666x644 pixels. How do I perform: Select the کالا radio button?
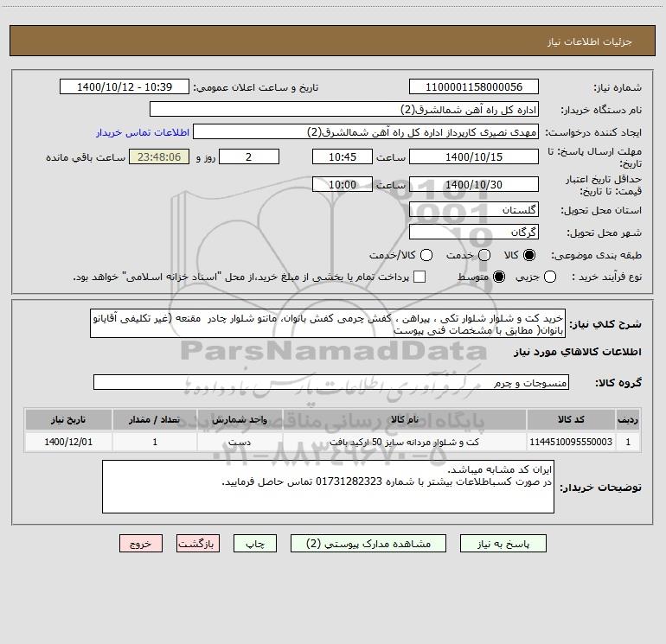coord(529,255)
